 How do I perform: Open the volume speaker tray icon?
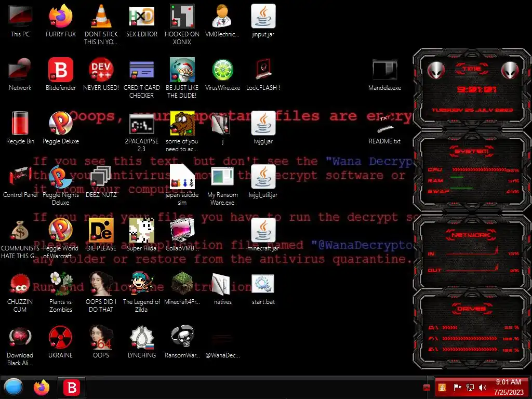point(482,388)
